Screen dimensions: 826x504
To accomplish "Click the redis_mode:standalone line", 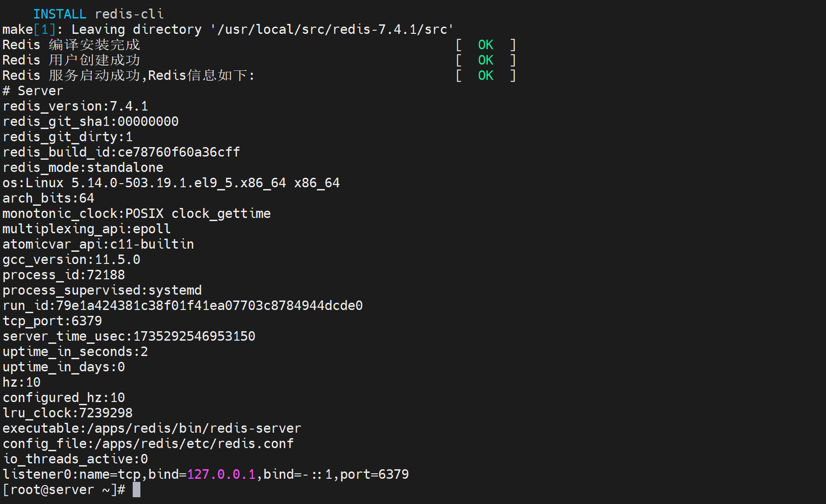I will [x=83, y=168].
